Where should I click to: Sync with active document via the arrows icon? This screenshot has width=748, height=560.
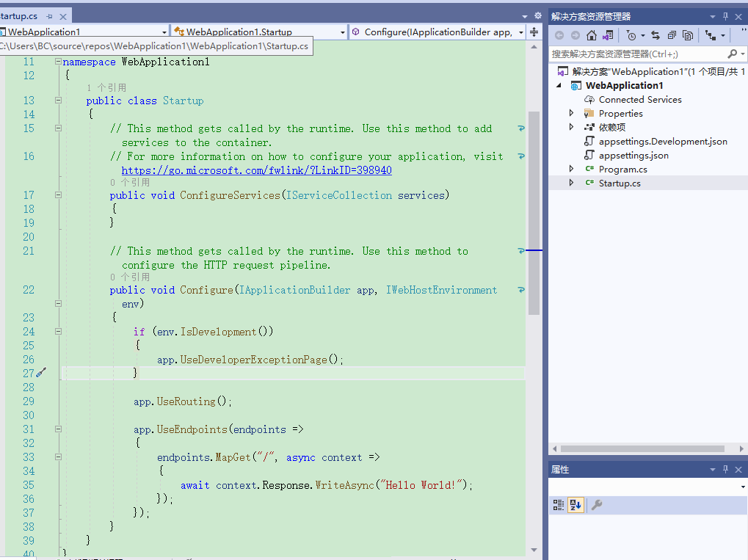tap(656, 35)
